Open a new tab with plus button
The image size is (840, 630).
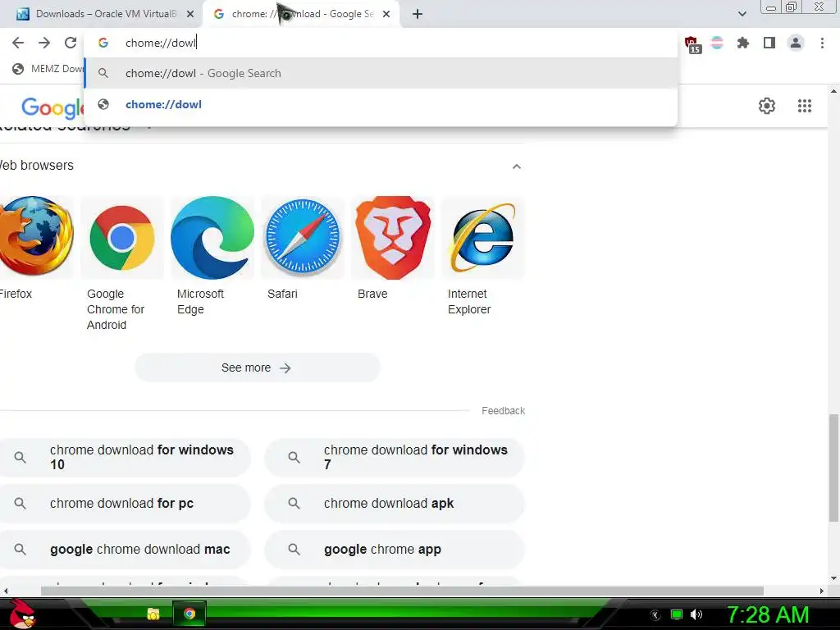click(x=418, y=15)
